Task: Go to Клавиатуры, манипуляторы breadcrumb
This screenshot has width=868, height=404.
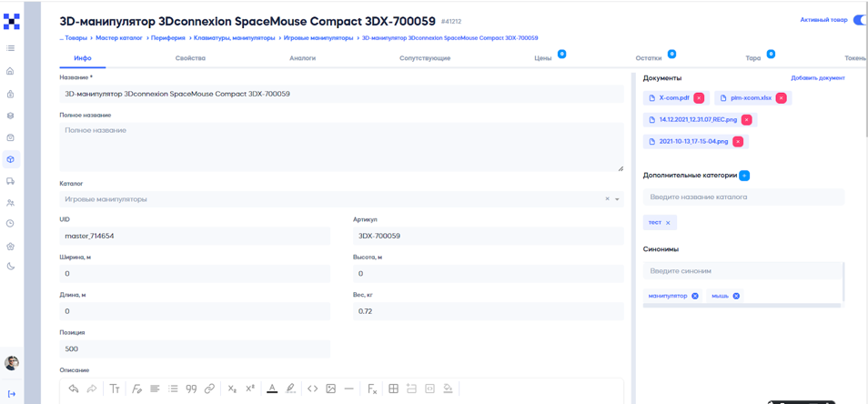Action: coord(234,37)
